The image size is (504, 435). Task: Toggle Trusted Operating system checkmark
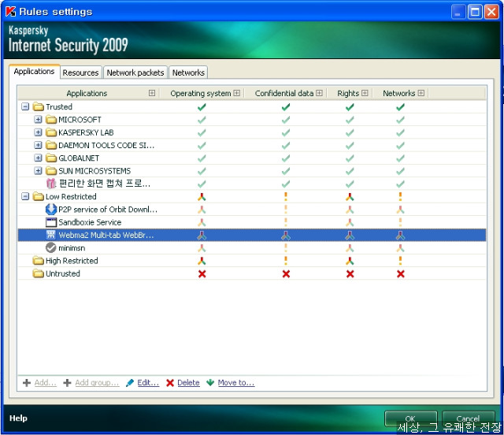[202, 107]
